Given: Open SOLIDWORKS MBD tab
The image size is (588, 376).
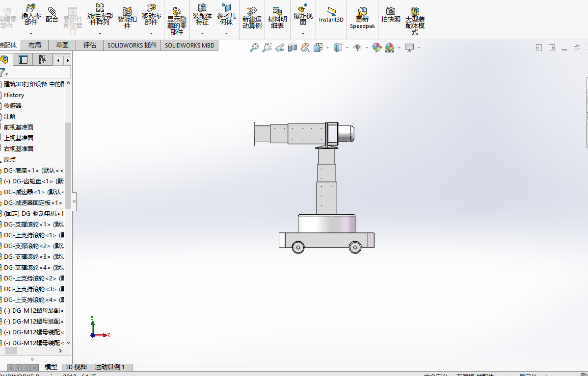Looking at the screenshot, I should coord(189,45).
